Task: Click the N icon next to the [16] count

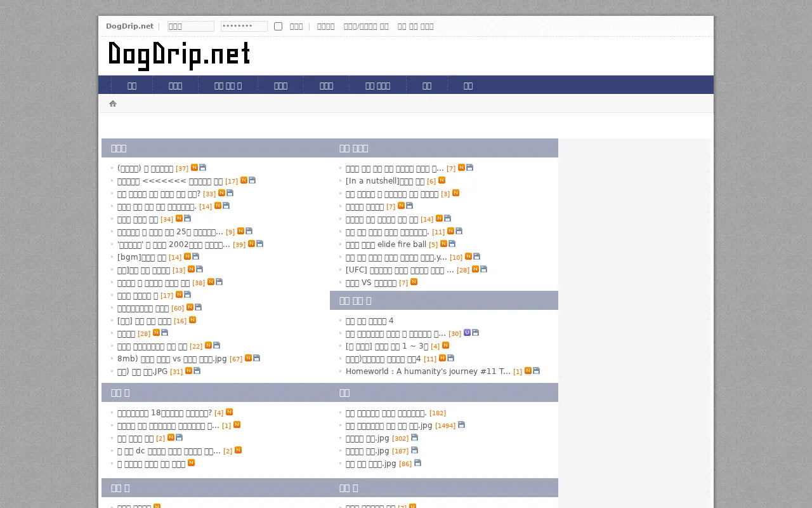Action: tap(192, 320)
